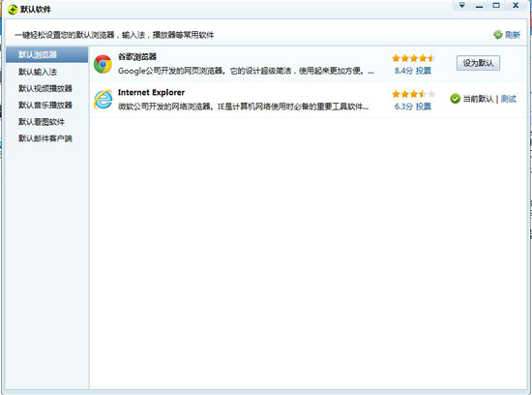Switch to the 默认音乐播放器 category
Viewport: 532px width, 395px height.
point(46,105)
